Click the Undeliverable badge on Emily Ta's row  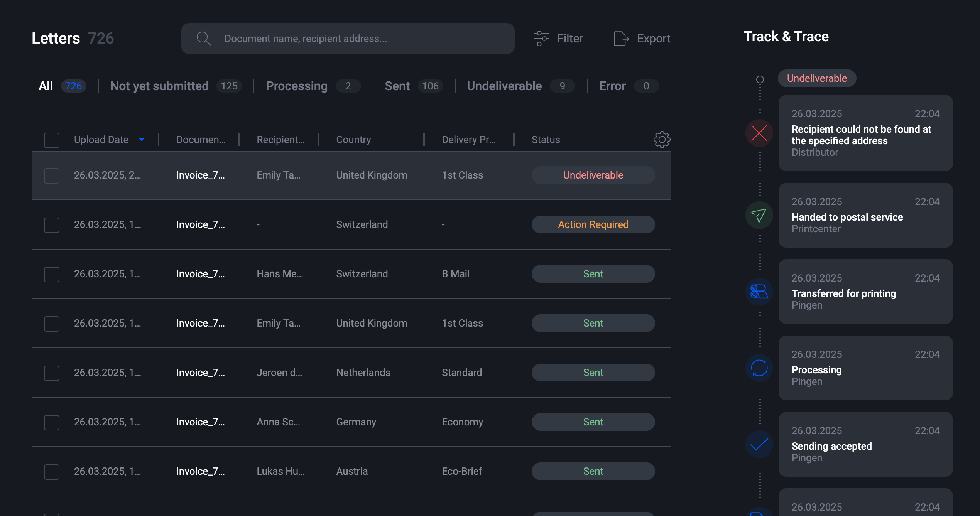[593, 175]
